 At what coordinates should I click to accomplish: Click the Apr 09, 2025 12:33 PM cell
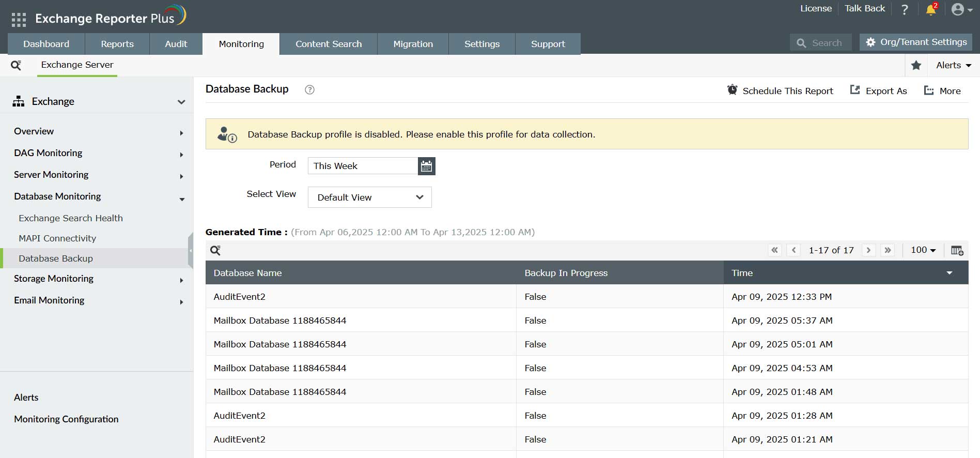[846, 297]
